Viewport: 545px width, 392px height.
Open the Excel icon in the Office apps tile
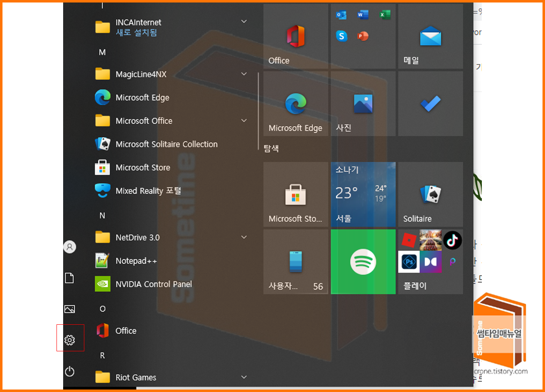[385, 15]
